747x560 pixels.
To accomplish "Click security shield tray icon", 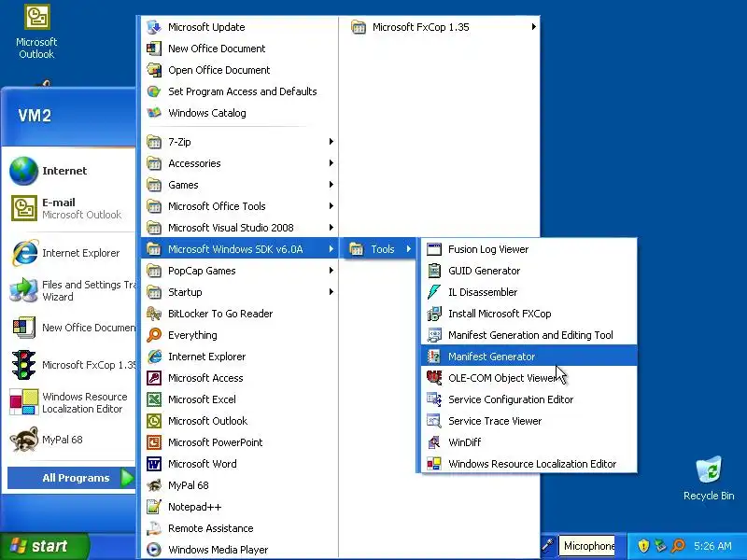I will coord(643,546).
